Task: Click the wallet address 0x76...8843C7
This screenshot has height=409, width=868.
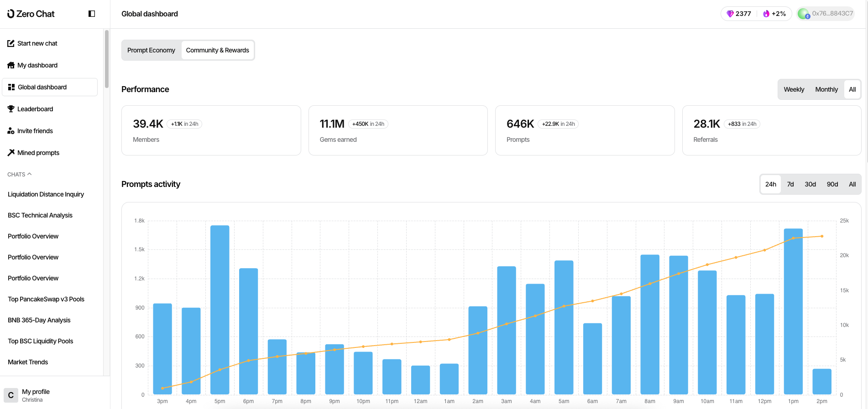Action: pyautogui.click(x=832, y=14)
